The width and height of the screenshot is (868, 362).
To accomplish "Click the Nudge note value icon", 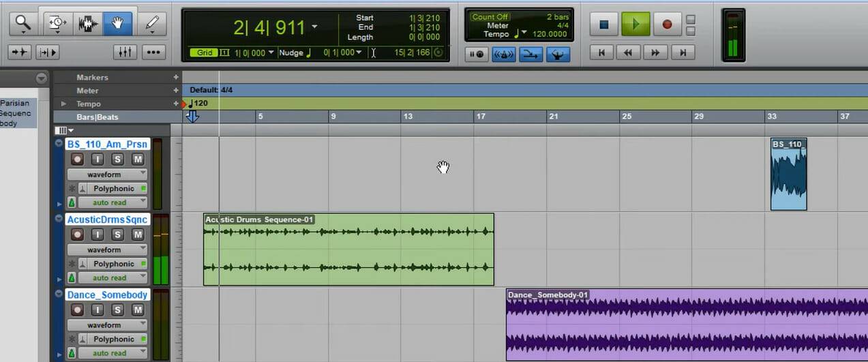I will 309,52.
